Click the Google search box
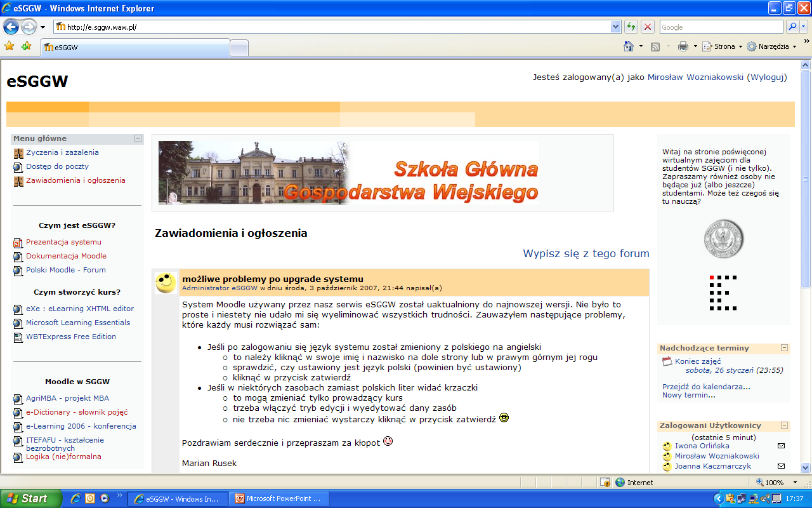The width and height of the screenshot is (812, 508). click(x=721, y=27)
